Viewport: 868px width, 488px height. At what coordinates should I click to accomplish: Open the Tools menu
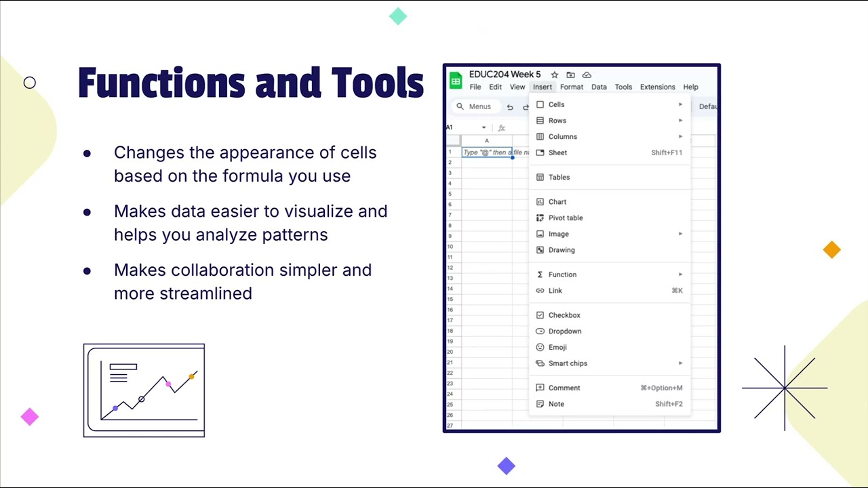(623, 87)
